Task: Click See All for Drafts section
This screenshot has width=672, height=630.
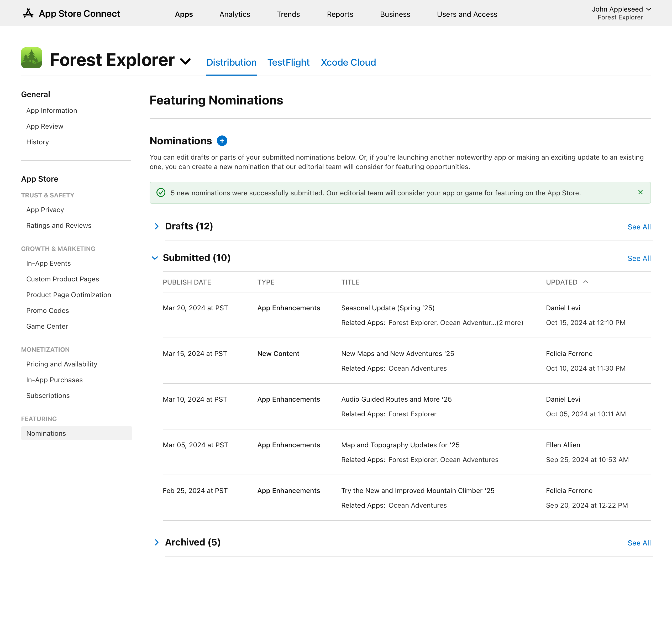Action: [x=639, y=227]
